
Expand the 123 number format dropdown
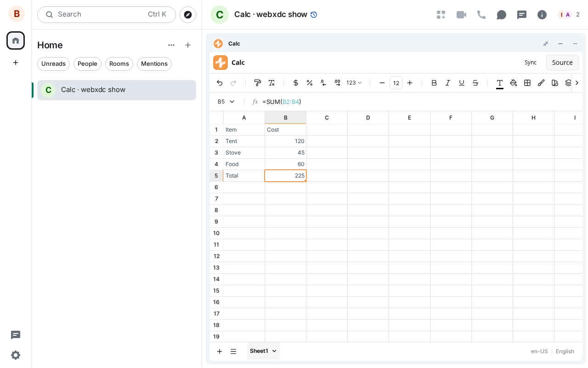click(354, 83)
